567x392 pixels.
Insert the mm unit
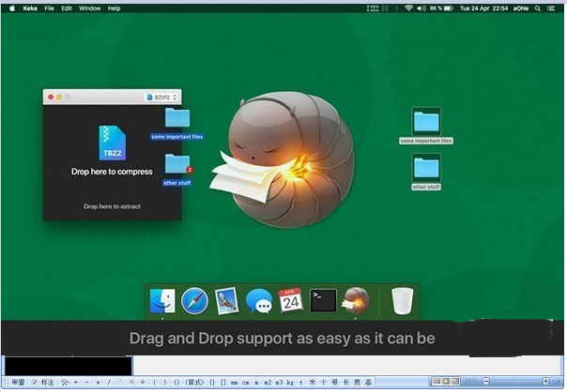(235, 383)
